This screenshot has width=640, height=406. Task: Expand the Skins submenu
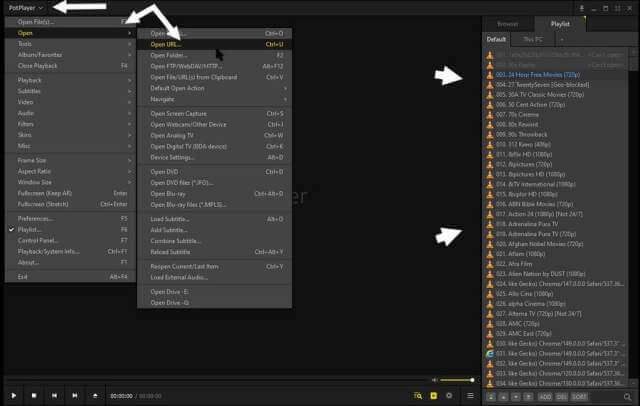(70, 135)
